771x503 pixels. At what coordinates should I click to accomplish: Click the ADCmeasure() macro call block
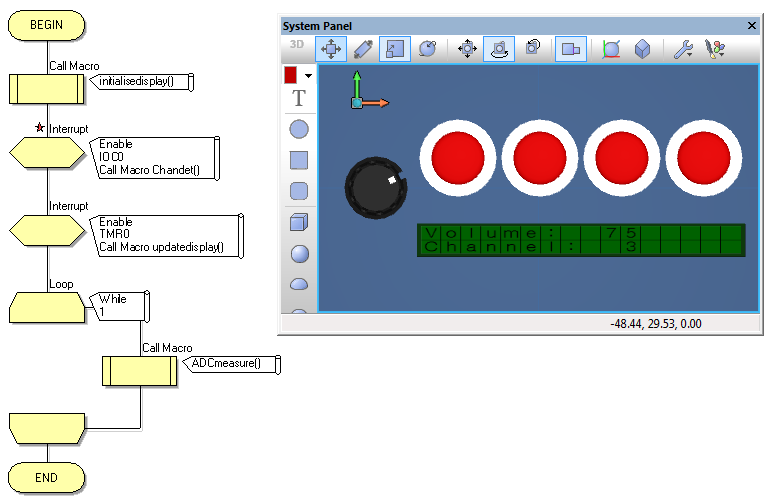tap(140, 371)
